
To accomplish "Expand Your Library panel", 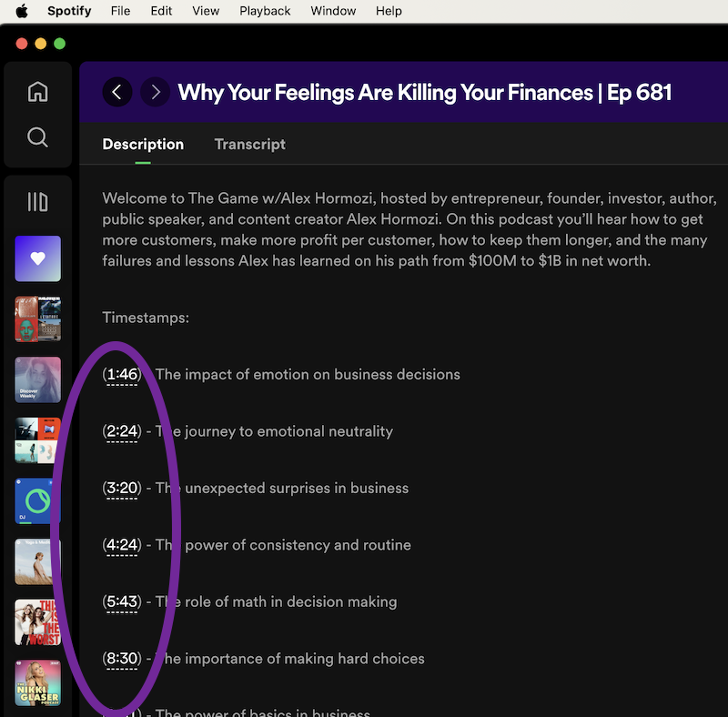I will (x=37, y=202).
